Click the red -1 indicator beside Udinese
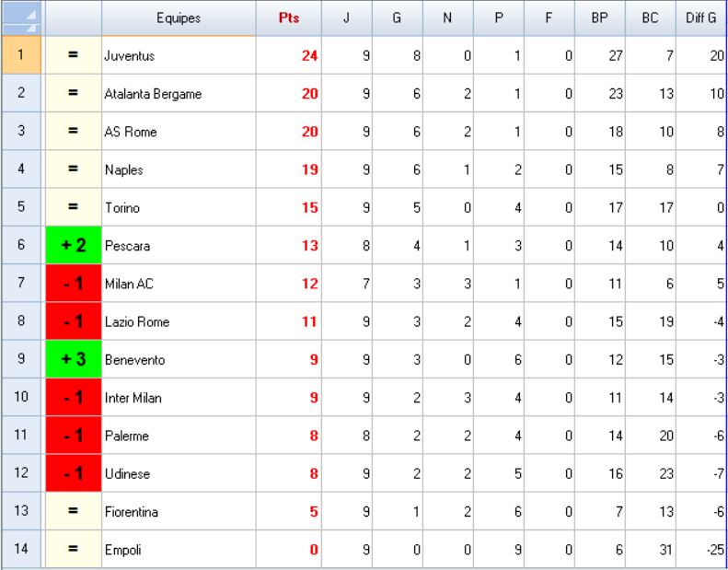 [73, 474]
